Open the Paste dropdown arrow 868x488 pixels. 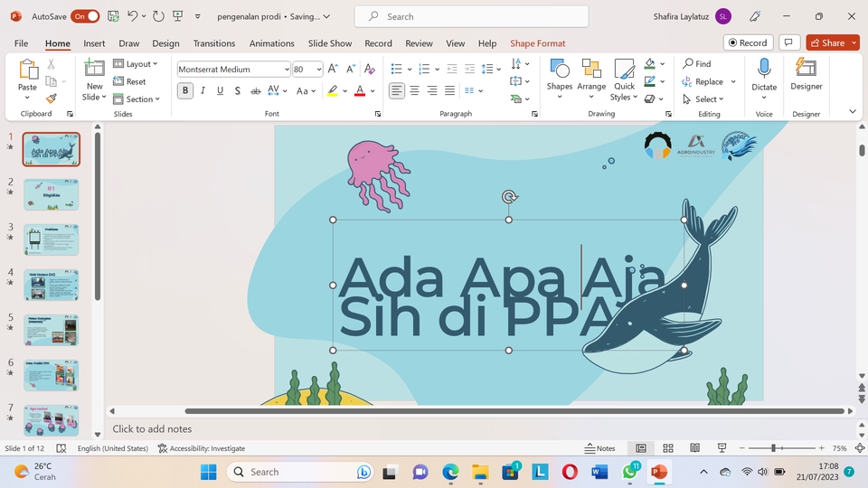(27, 98)
